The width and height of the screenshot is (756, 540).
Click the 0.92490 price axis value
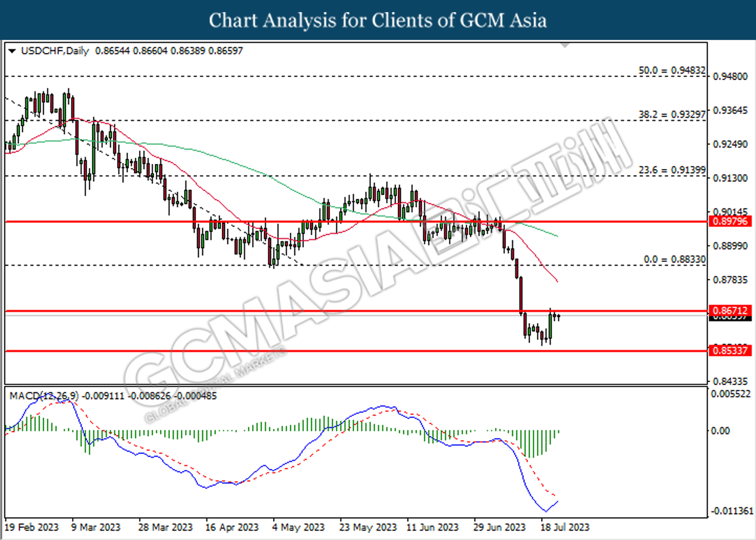tap(730, 144)
